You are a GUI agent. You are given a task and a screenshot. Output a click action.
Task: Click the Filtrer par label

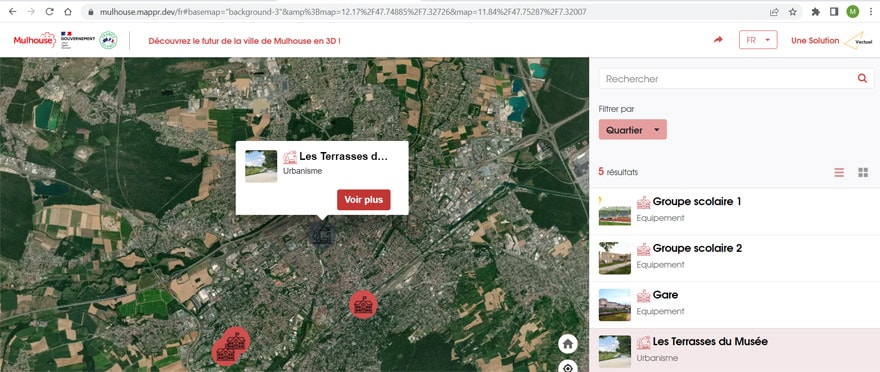pyautogui.click(x=616, y=109)
